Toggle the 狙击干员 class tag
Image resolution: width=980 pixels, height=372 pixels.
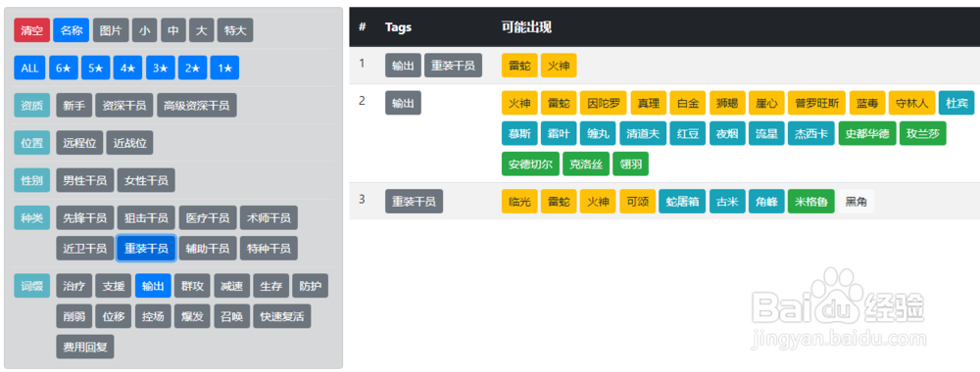pos(146,218)
